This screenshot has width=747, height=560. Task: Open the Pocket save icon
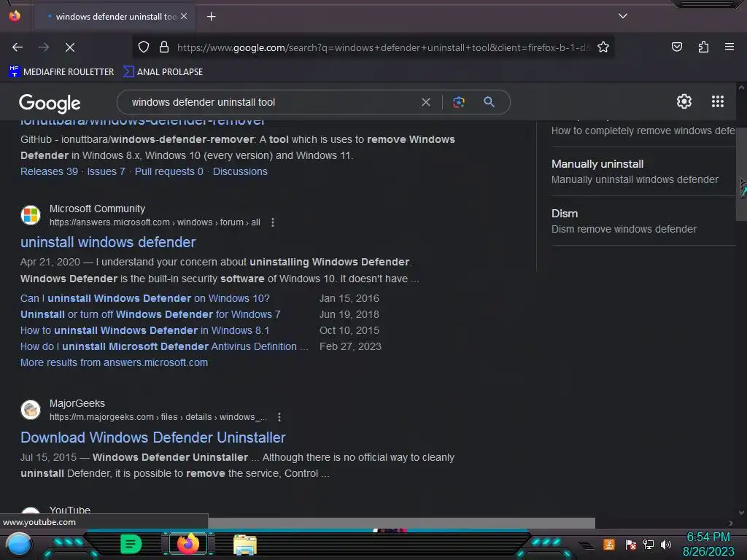[676, 47]
